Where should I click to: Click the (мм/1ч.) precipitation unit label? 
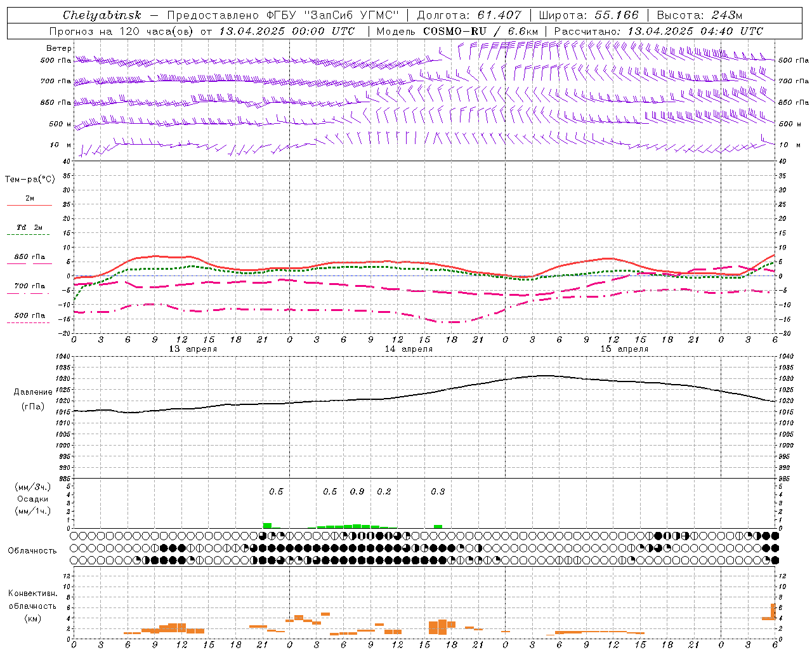(x=33, y=511)
